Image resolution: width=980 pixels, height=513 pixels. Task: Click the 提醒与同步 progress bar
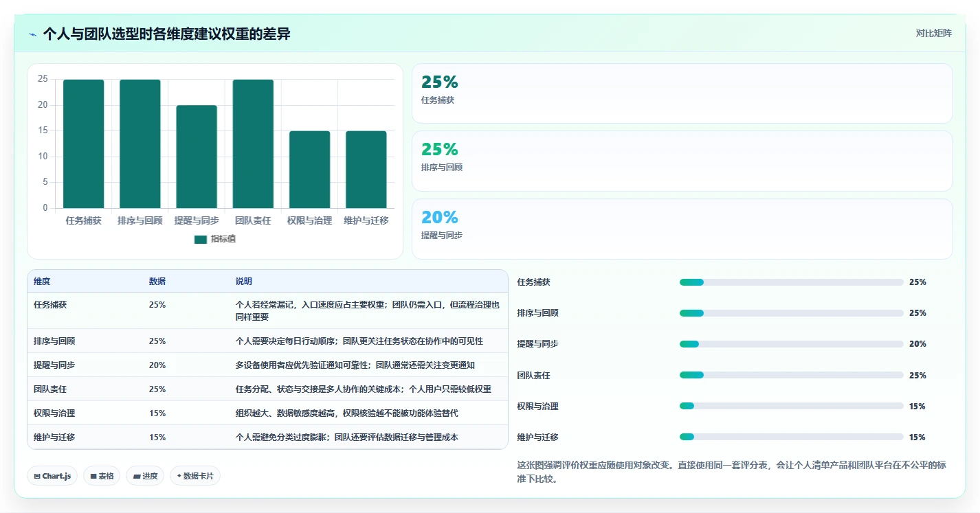pyautogui.click(x=791, y=344)
